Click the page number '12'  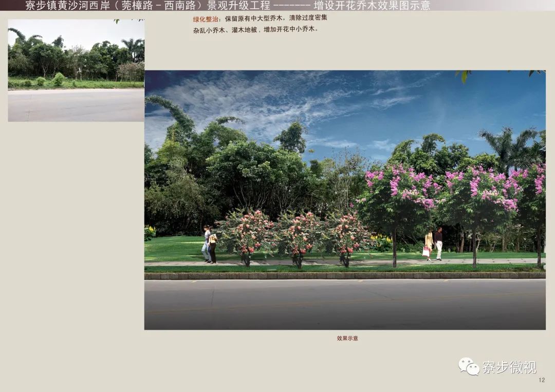point(542,380)
